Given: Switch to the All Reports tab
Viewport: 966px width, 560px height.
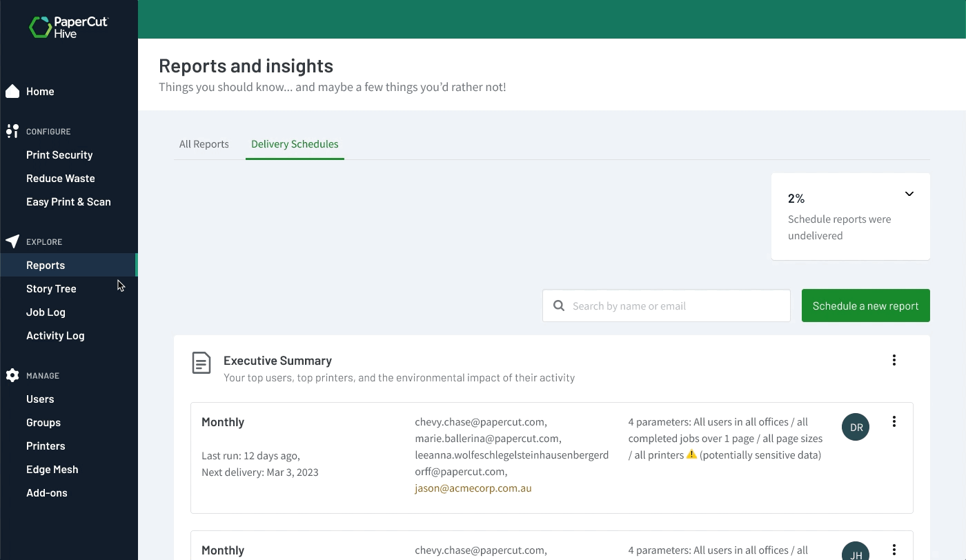Looking at the screenshot, I should (204, 143).
